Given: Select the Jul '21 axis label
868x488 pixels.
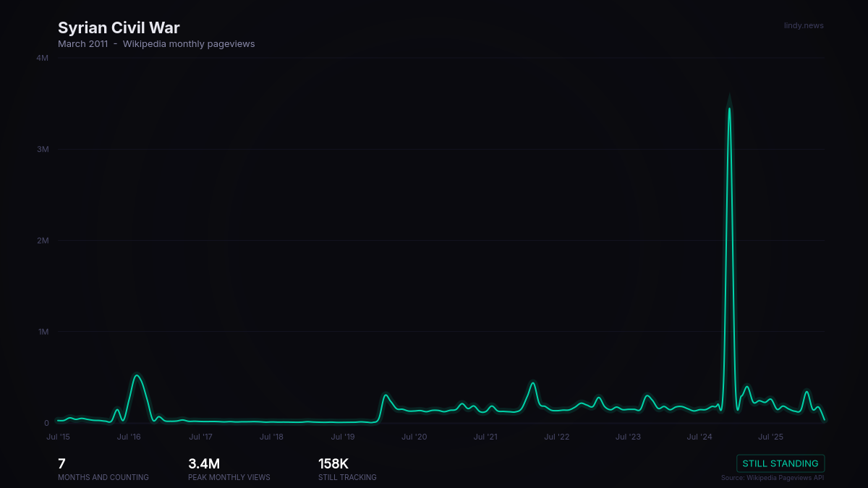Looking at the screenshot, I should tap(485, 437).
